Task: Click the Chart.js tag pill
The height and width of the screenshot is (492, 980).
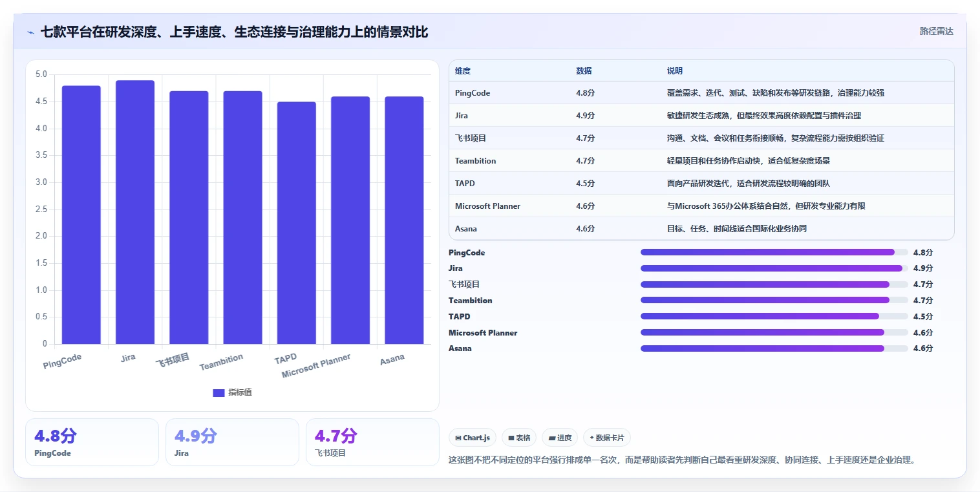Action: click(x=473, y=438)
